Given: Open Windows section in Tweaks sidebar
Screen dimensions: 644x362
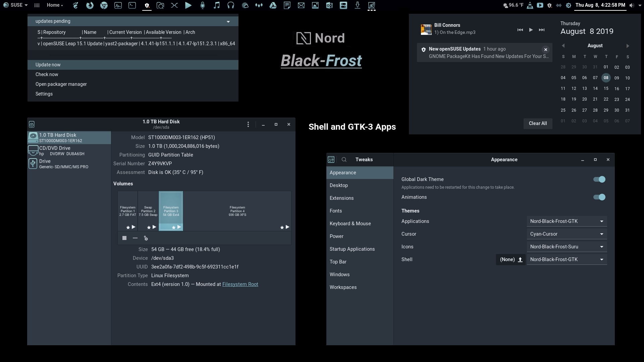Looking at the screenshot, I should click(x=360, y=275).
